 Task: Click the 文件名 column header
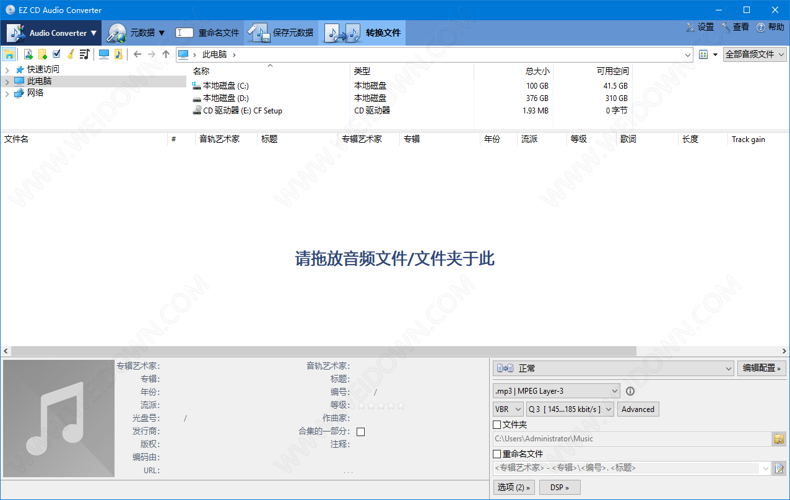coord(16,139)
